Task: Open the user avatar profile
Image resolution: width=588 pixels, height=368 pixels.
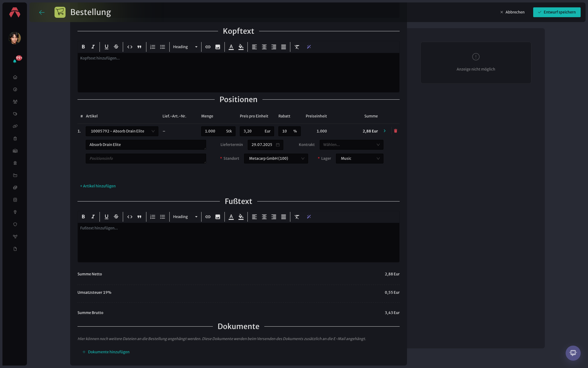Action: [x=15, y=38]
